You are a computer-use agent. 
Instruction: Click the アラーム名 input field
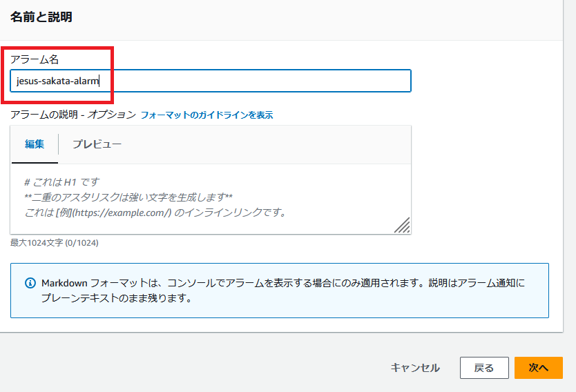click(211, 81)
